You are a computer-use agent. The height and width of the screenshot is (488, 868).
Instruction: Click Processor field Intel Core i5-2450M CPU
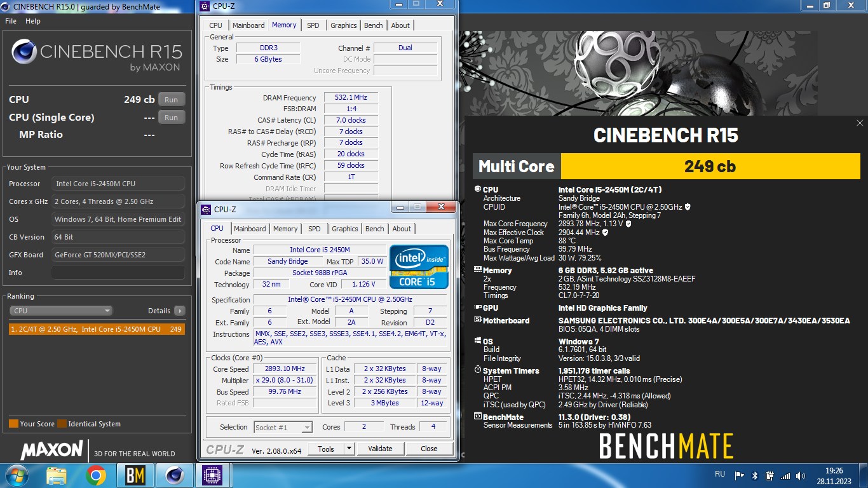tap(118, 184)
